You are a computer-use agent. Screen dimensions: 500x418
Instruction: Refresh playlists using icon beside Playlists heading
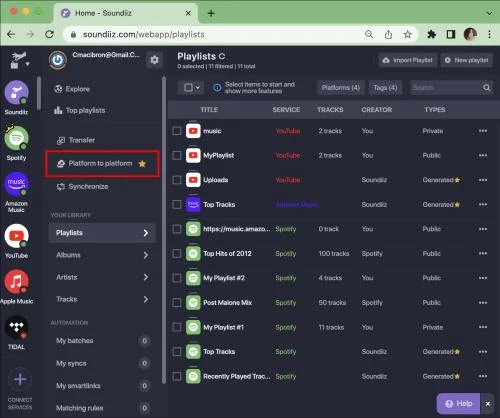[222, 56]
